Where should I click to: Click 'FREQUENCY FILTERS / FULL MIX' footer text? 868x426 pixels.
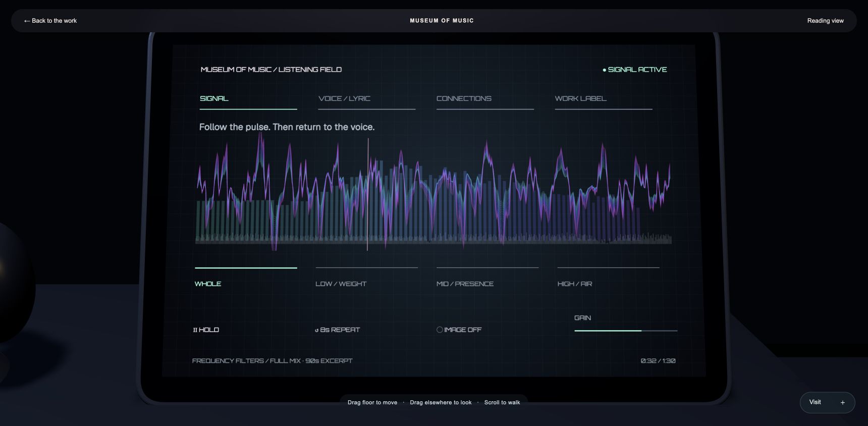pyautogui.click(x=272, y=361)
